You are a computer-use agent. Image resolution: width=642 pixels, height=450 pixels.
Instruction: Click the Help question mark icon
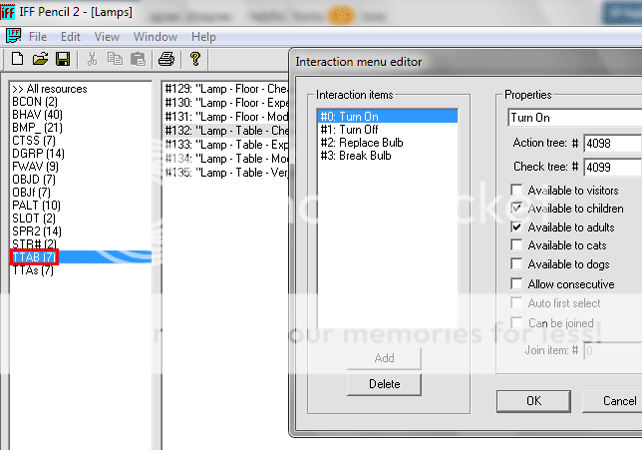pos(196,60)
